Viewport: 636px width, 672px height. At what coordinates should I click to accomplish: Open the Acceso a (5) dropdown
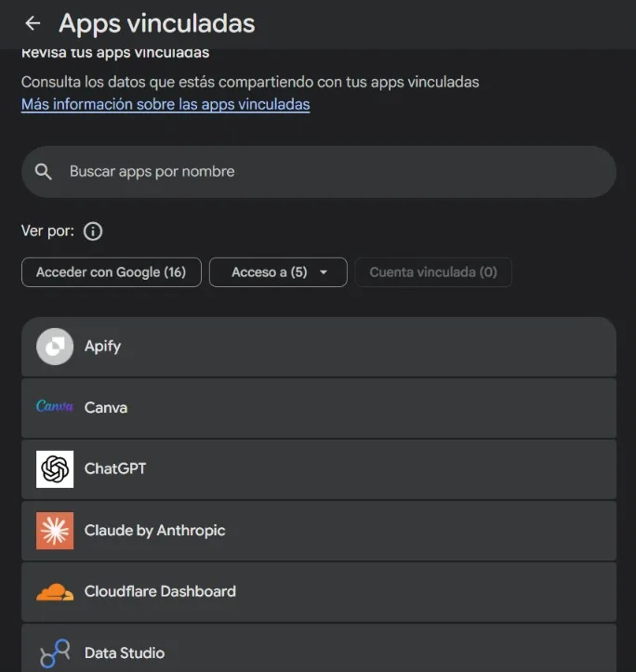pyautogui.click(x=278, y=272)
